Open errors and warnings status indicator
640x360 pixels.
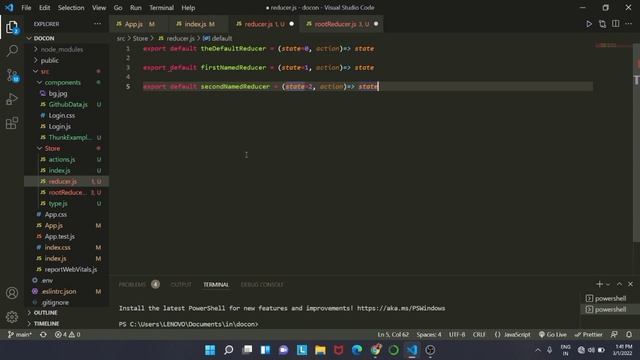pyautogui.click(x=67, y=334)
